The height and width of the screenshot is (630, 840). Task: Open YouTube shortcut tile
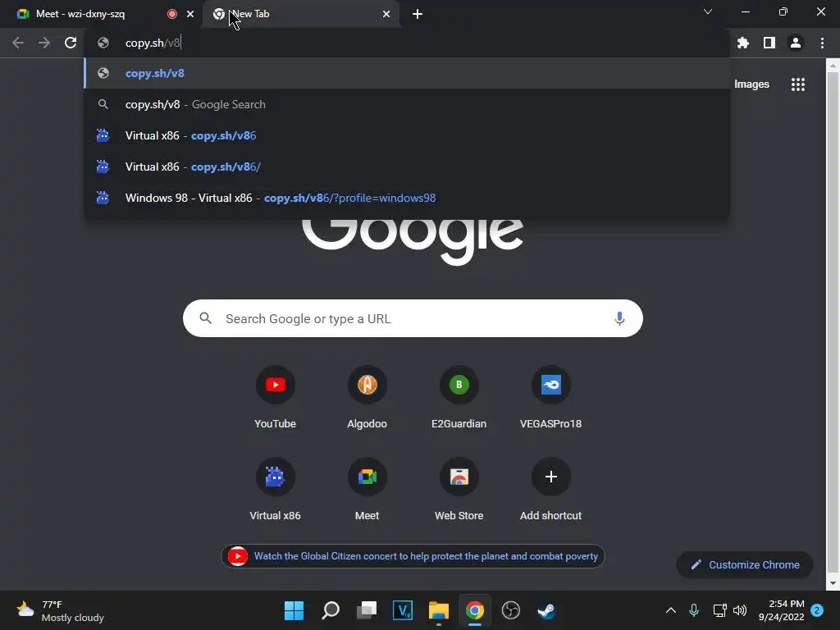tap(276, 398)
